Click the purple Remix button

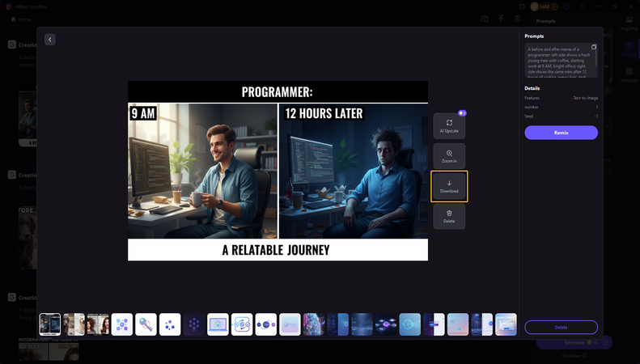[562, 133]
